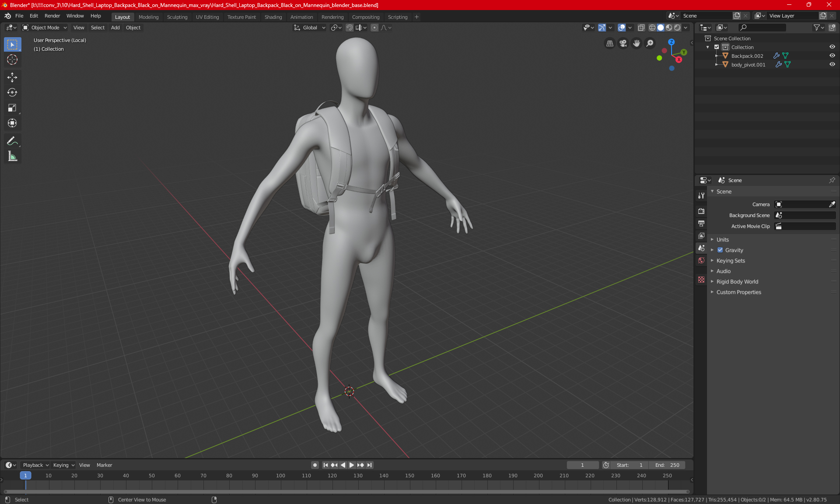840x504 pixels.
Task: Activate the Measure ruler tool
Action: tap(12, 156)
